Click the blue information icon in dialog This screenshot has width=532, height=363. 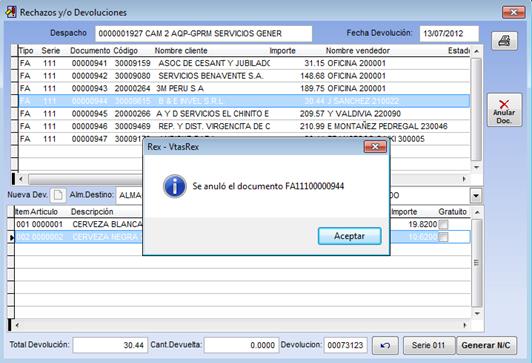pos(174,186)
